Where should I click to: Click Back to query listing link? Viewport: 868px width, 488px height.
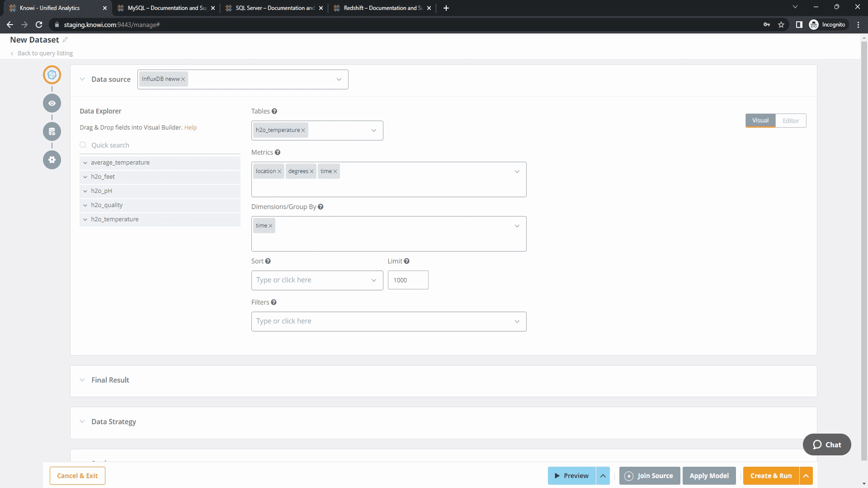click(x=45, y=53)
